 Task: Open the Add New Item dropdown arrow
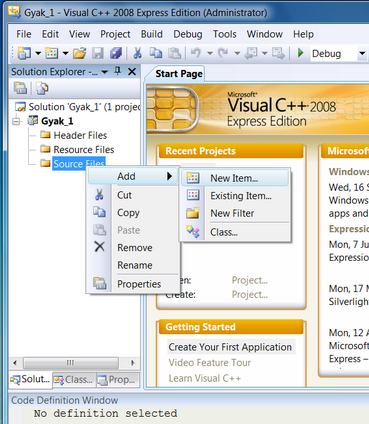pyautogui.click(x=65, y=53)
